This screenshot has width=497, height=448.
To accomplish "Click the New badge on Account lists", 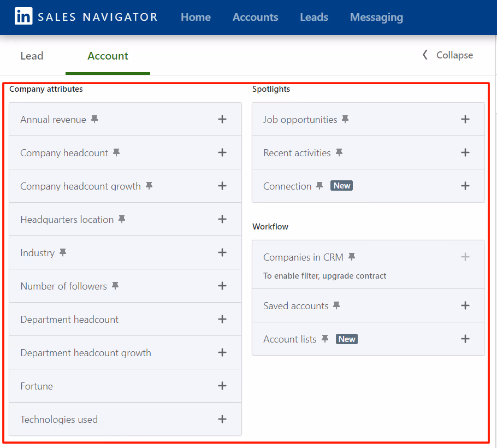I will [346, 339].
